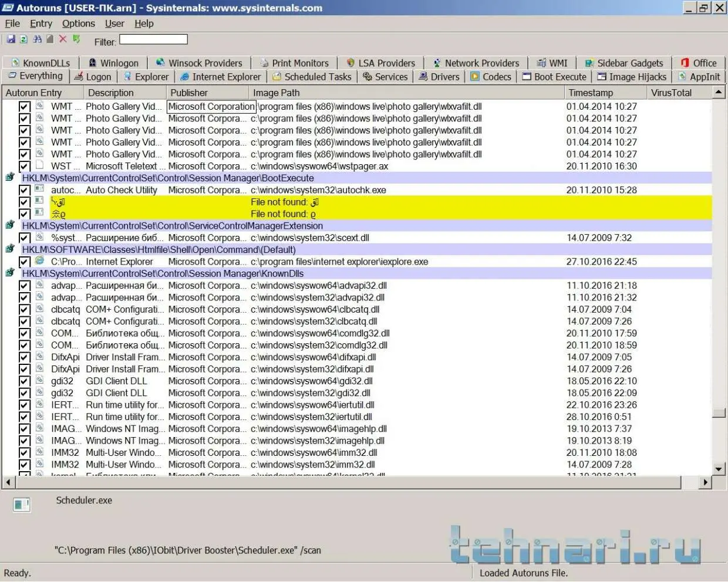Switch to the Services tab
This screenshot has width=728, height=582.
(x=385, y=77)
